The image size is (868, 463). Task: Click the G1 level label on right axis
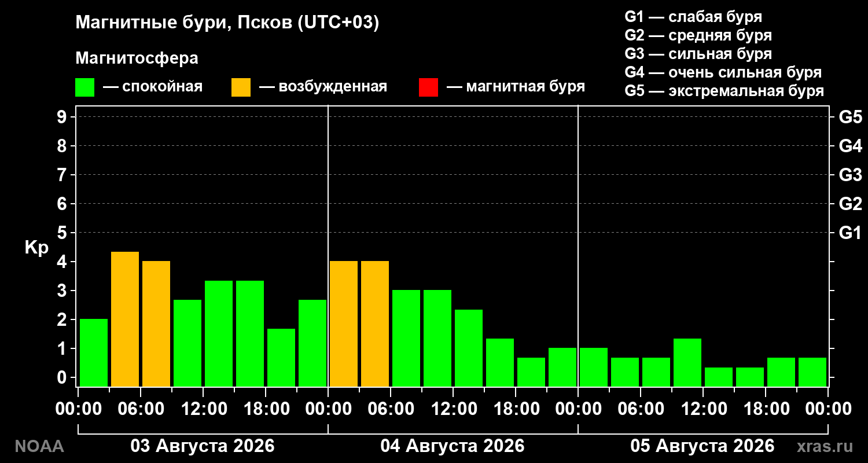point(850,233)
